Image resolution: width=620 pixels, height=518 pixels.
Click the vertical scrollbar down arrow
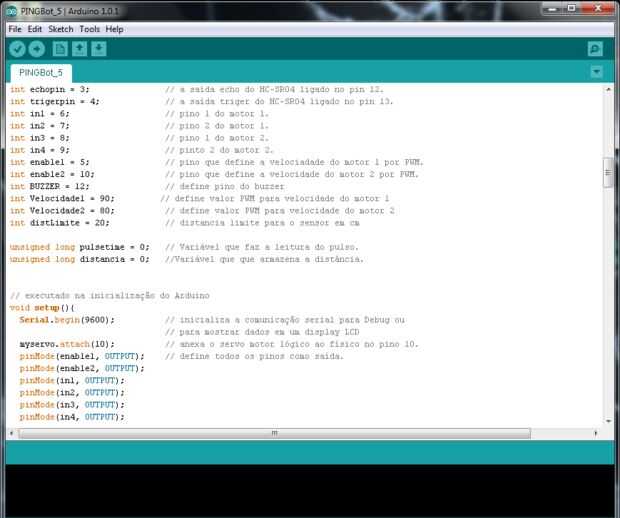coord(609,421)
